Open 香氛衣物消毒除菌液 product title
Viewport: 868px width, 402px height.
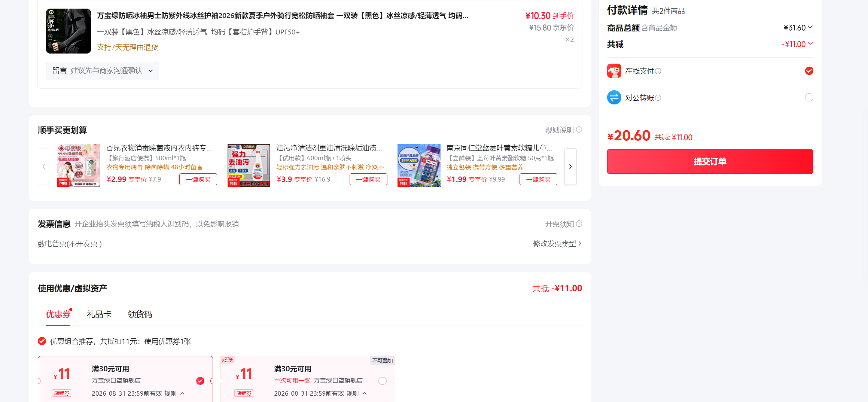coord(159,148)
